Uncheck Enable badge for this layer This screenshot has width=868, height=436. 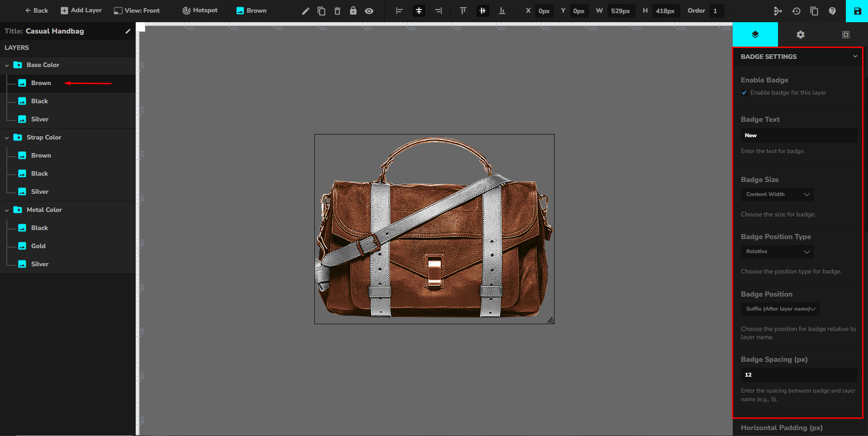(x=745, y=93)
